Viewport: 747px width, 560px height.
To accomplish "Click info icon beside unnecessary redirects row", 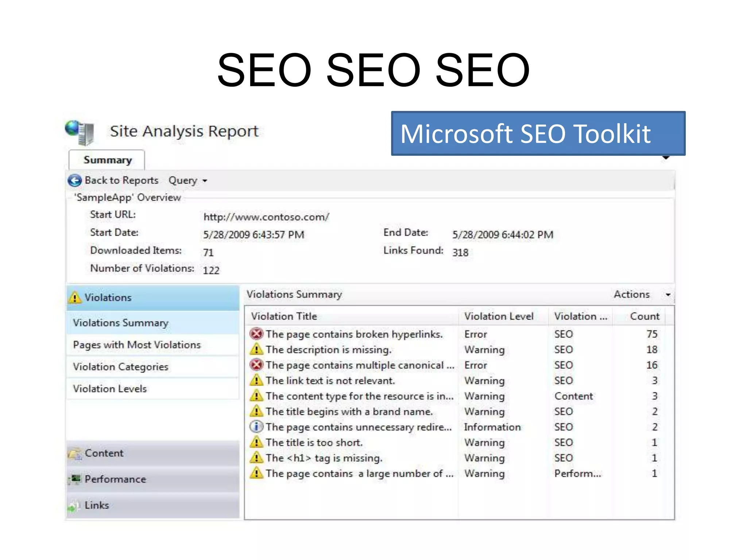I will (256, 427).
